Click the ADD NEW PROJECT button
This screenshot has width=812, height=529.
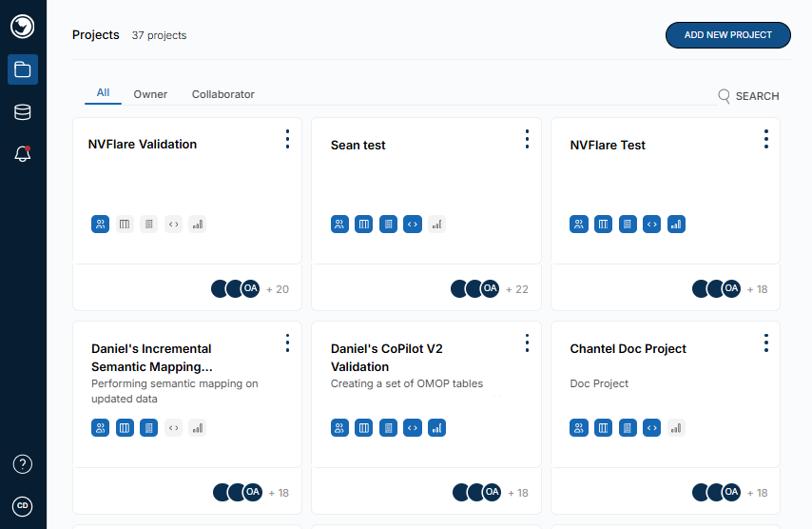point(728,35)
